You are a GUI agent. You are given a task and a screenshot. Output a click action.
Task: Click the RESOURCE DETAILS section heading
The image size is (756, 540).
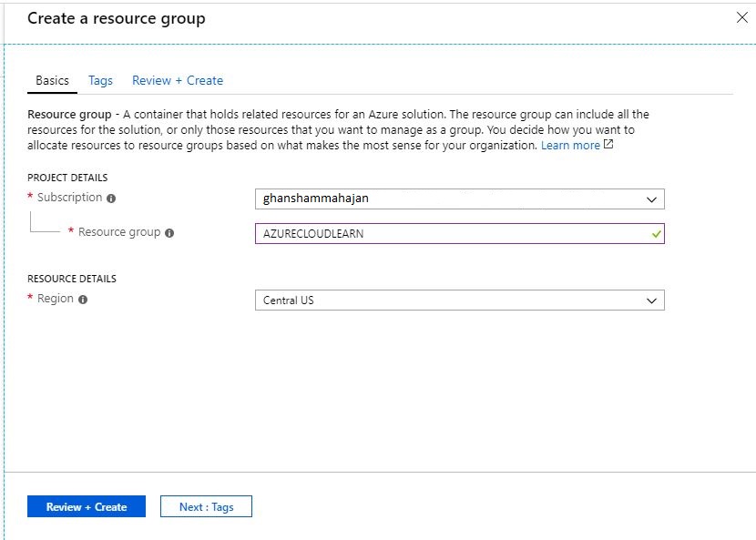tap(71, 278)
